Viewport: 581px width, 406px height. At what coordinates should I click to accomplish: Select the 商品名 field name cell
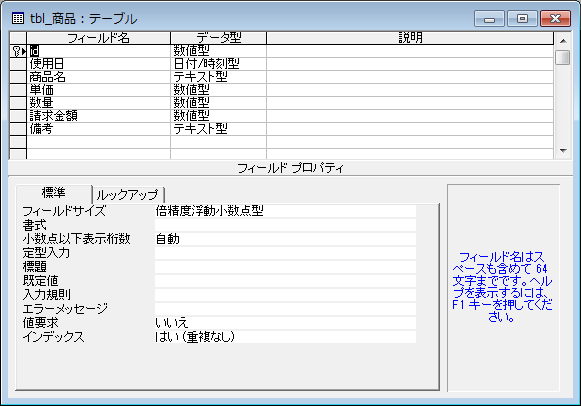click(99, 77)
